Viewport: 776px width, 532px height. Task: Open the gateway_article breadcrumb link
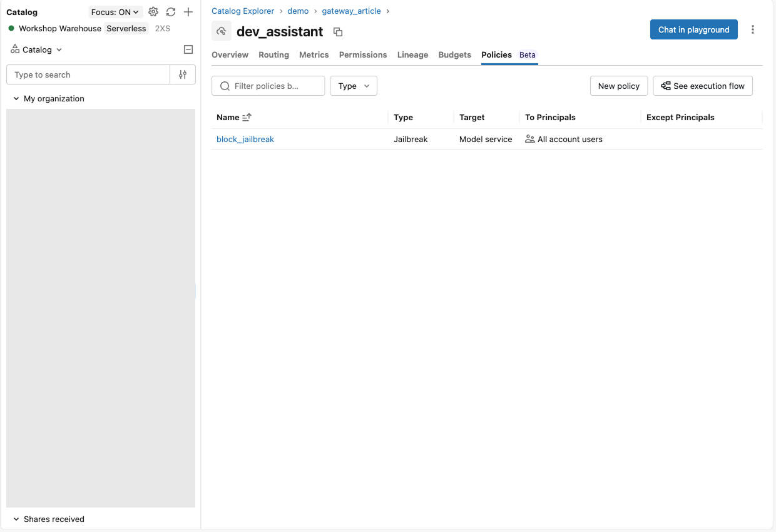(x=351, y=11)
